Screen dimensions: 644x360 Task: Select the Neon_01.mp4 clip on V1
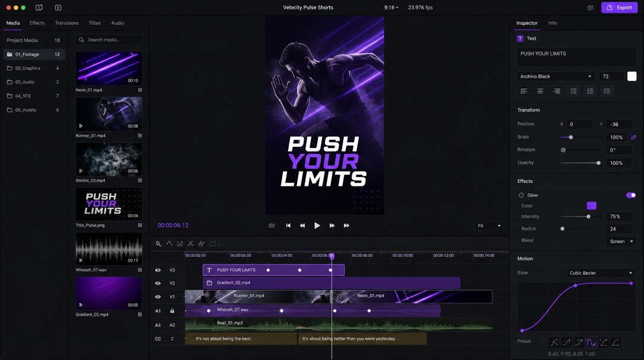(411, 296)
